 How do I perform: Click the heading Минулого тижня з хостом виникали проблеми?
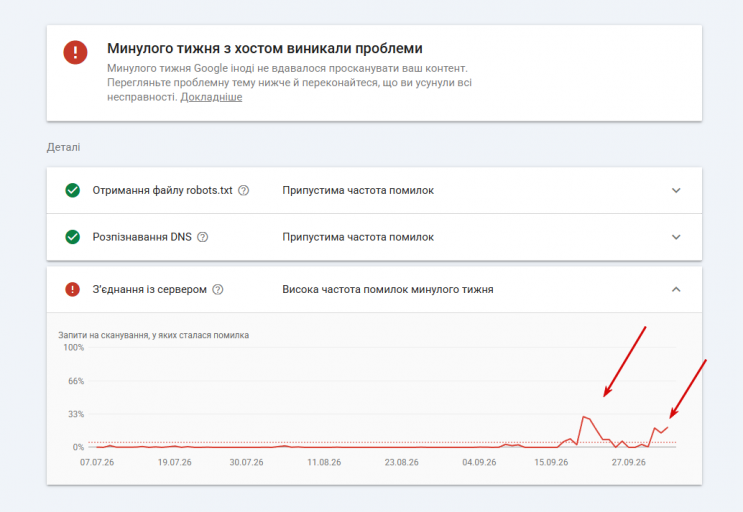click(264, 48)
